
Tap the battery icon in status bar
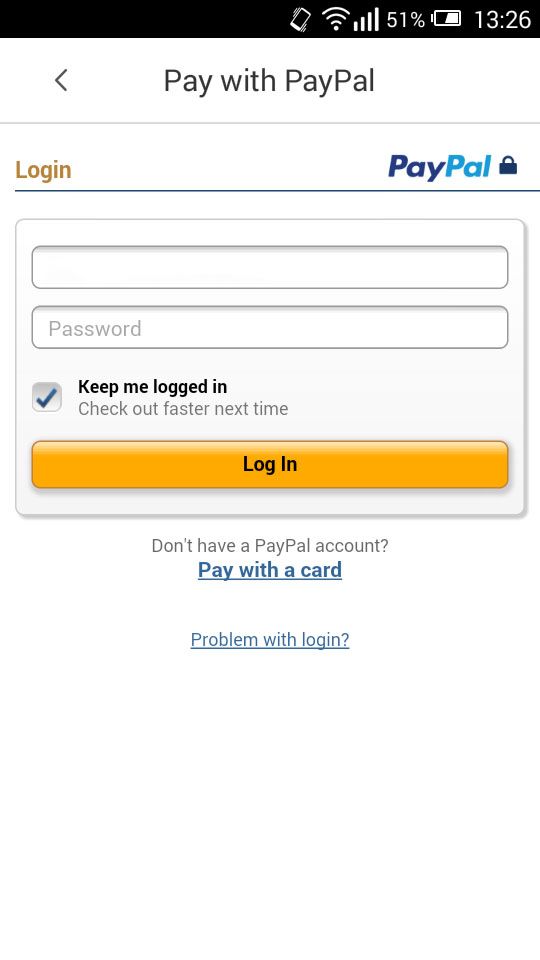(x=446, y=20)
